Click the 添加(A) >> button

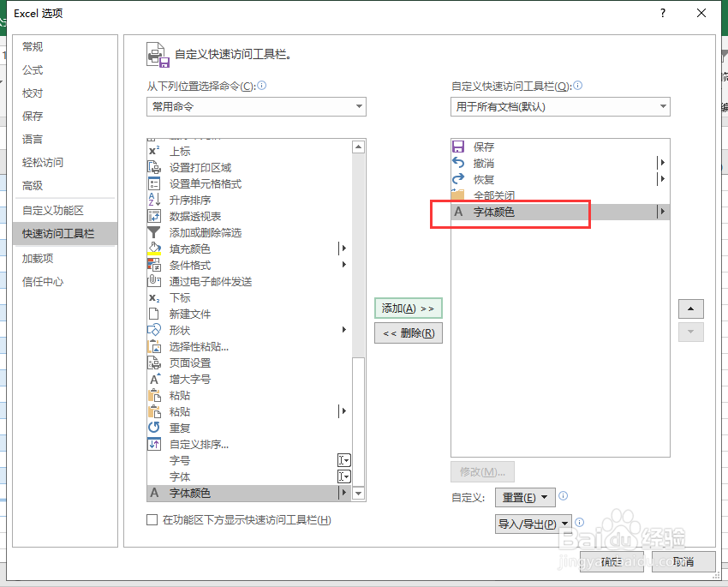click(408, 308)
